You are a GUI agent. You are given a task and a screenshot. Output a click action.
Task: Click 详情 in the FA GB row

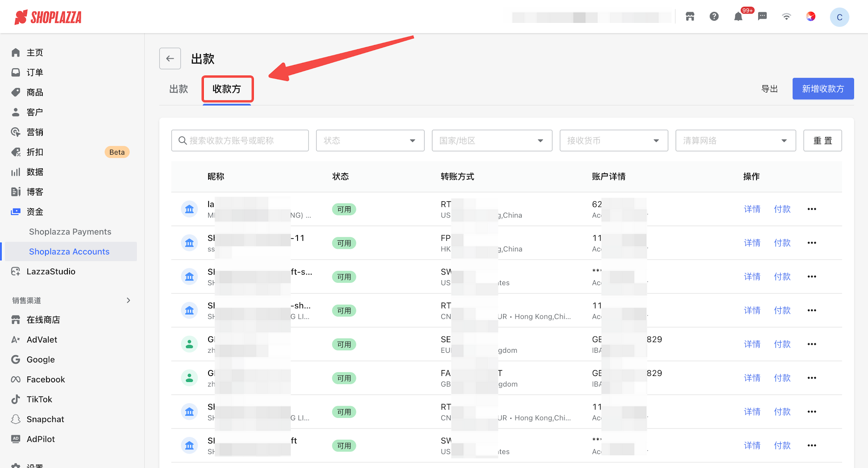752,378
